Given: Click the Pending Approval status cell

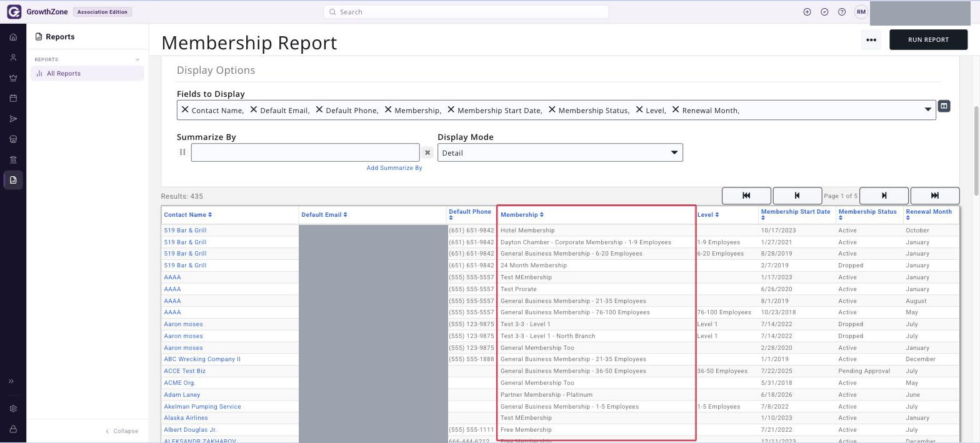Looking at the screenshot, I should [x=864, y=371].
